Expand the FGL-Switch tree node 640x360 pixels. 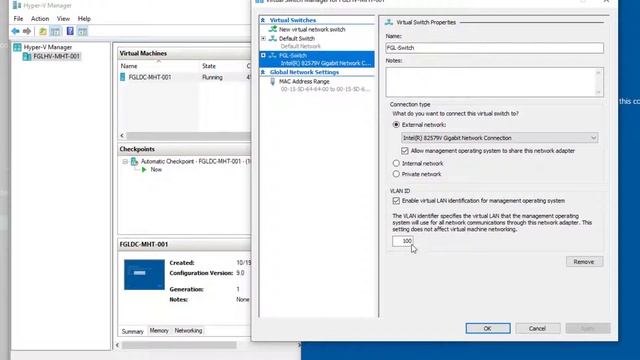pos(263,55)
